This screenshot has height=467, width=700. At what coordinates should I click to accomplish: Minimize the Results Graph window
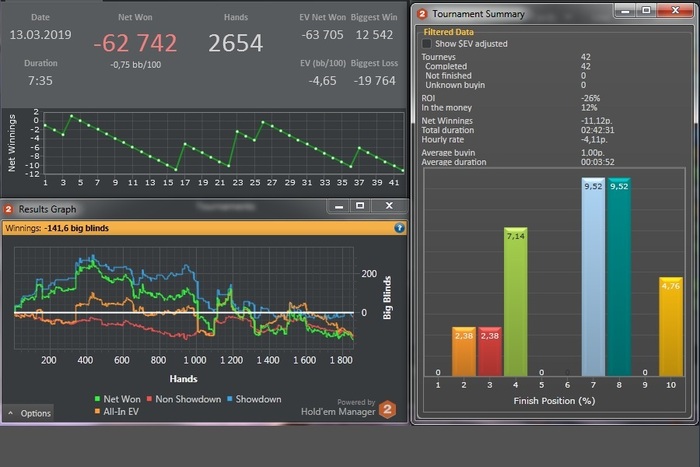pyautogui.click(x=339, y=206)
